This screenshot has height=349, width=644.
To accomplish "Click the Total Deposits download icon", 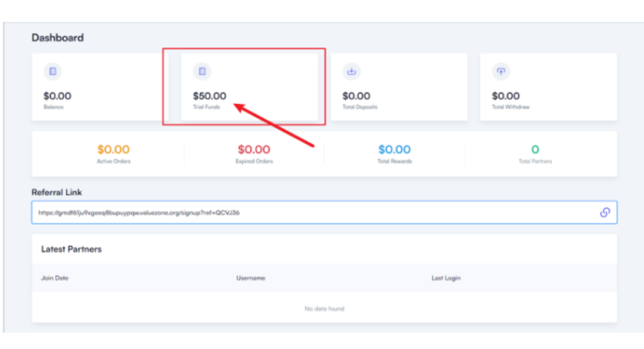I will coord(352,72).
